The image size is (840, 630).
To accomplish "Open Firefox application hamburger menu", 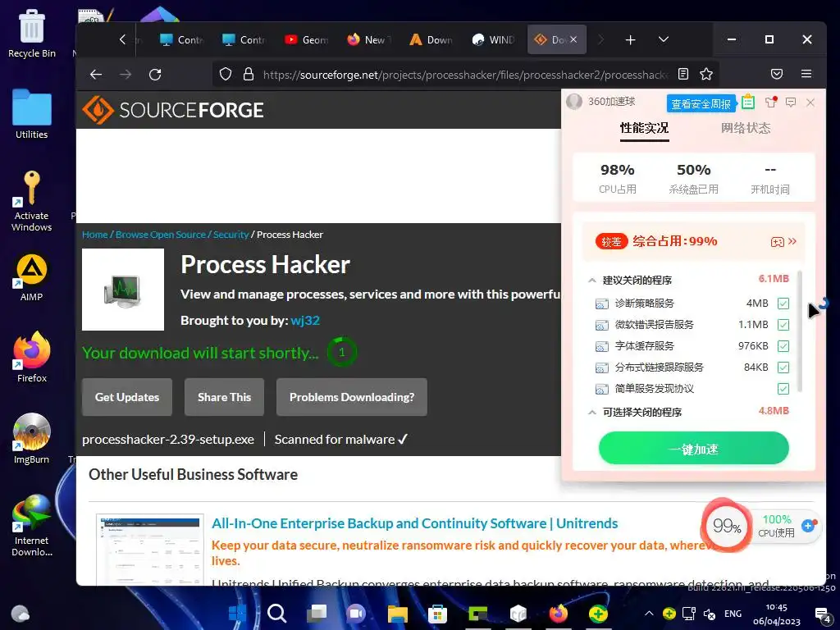I will (x=806, y=74).
